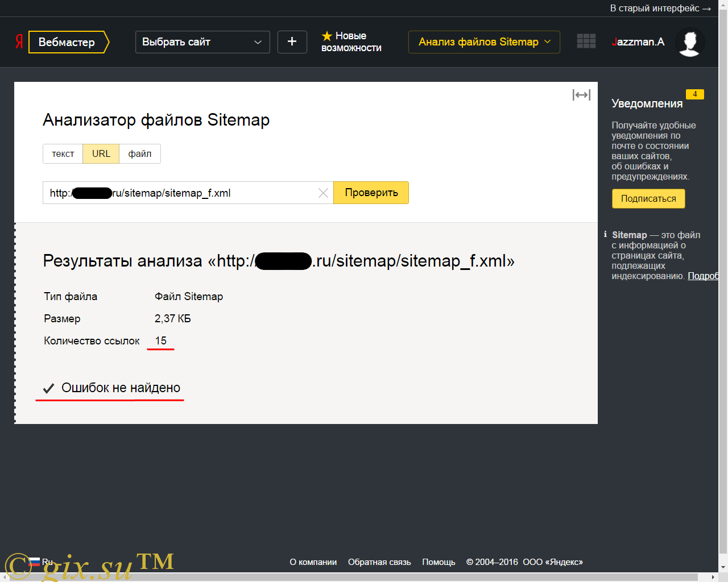The height and width of the screenshot is (582, 728).
Task: Click the Тип файла label
Action: pos(71,297)
